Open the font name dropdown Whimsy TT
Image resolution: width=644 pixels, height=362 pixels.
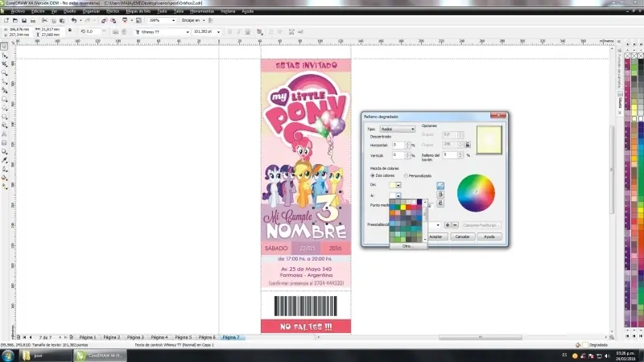[188, 31]
